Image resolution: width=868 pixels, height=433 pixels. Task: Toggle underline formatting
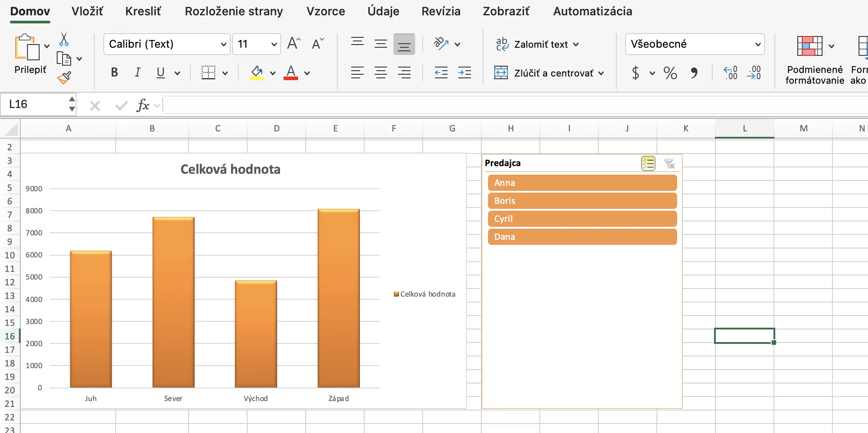coord(160,72)
